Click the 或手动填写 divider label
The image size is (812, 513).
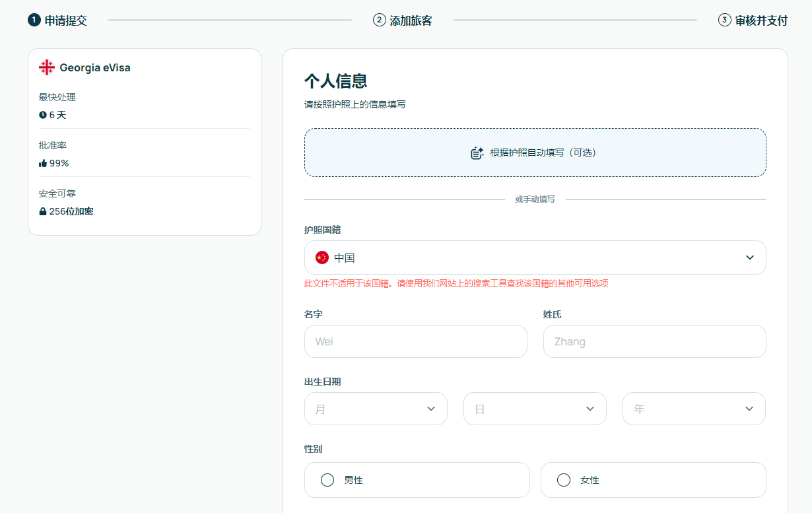tap(535, 199)
